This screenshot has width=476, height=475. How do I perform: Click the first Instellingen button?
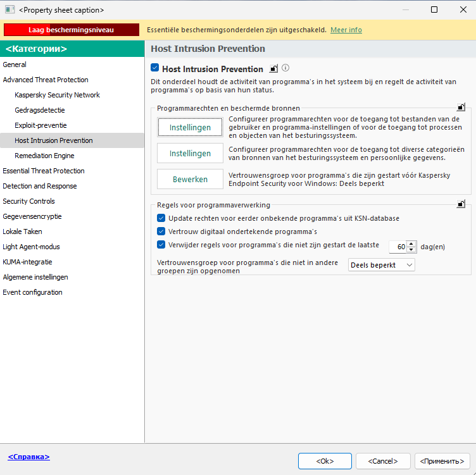pos(190,128)
